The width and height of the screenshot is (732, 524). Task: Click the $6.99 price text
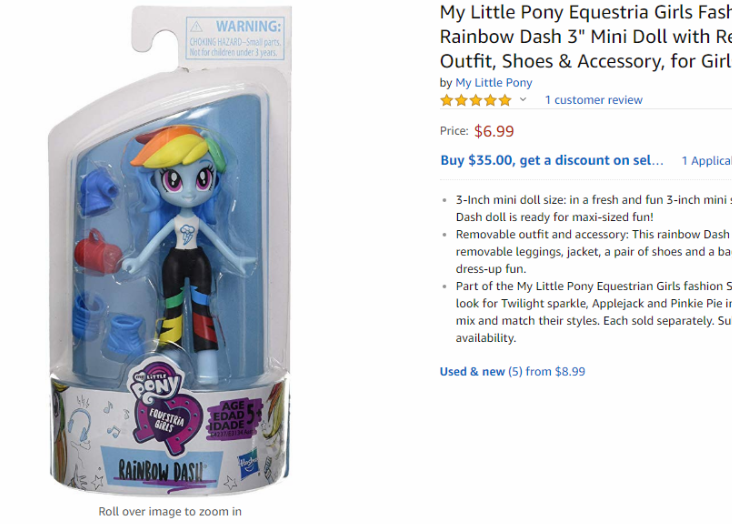click(494, 131)
